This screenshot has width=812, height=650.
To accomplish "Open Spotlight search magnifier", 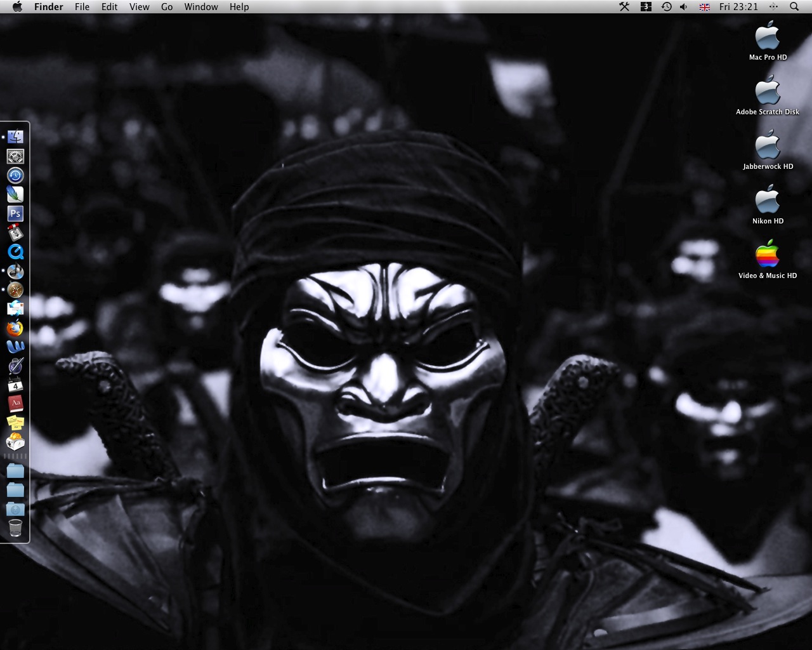I will [794, 6].
